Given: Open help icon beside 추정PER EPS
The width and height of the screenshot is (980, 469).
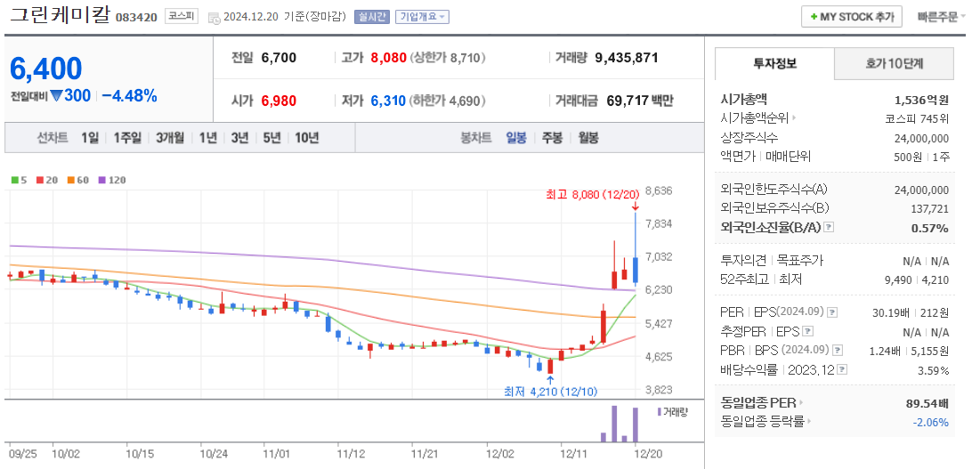Looking at the screenshot, I should (x=808, y=331).
